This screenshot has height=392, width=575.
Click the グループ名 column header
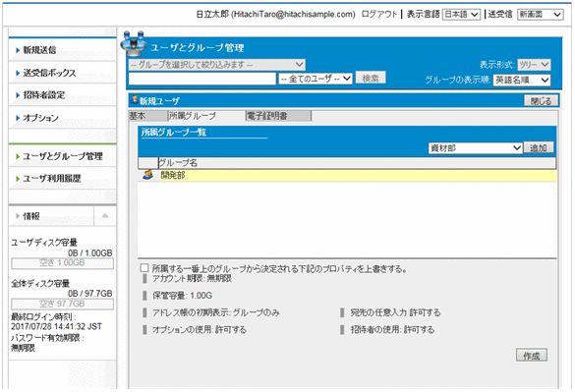click(357, 163)
